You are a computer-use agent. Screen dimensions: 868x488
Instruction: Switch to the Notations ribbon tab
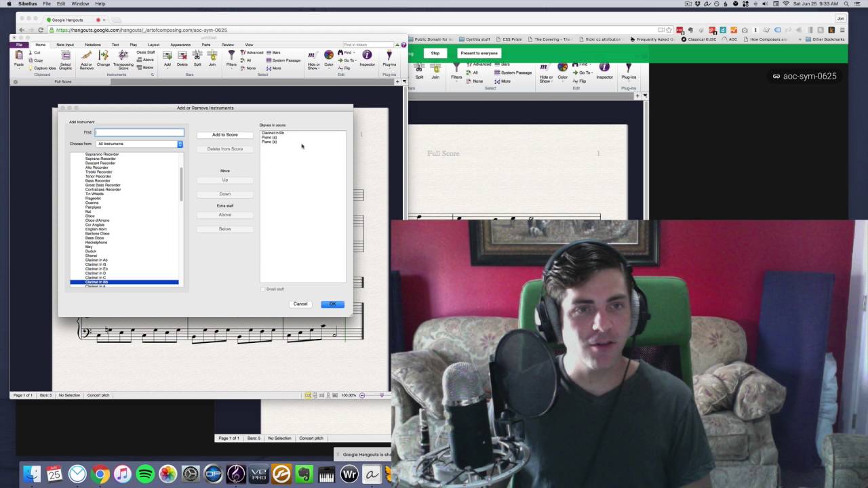pyautogui.click(x=93, y=45)
